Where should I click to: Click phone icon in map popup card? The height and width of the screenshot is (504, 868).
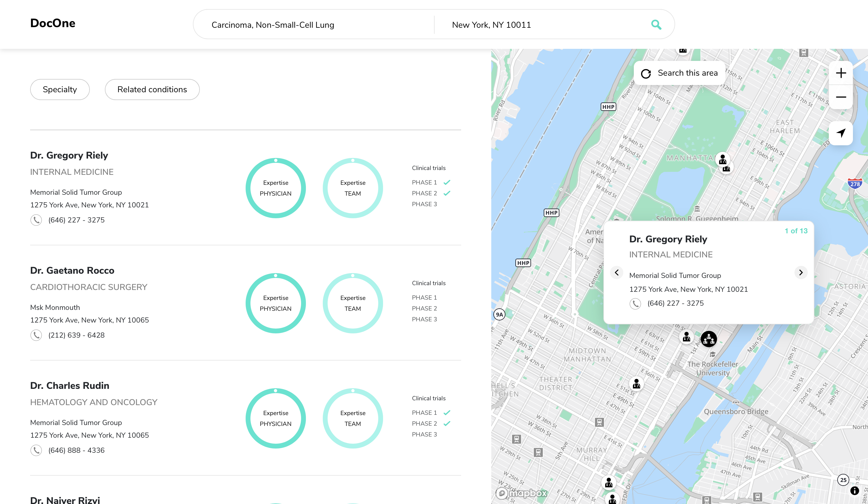tap(635, 303)
